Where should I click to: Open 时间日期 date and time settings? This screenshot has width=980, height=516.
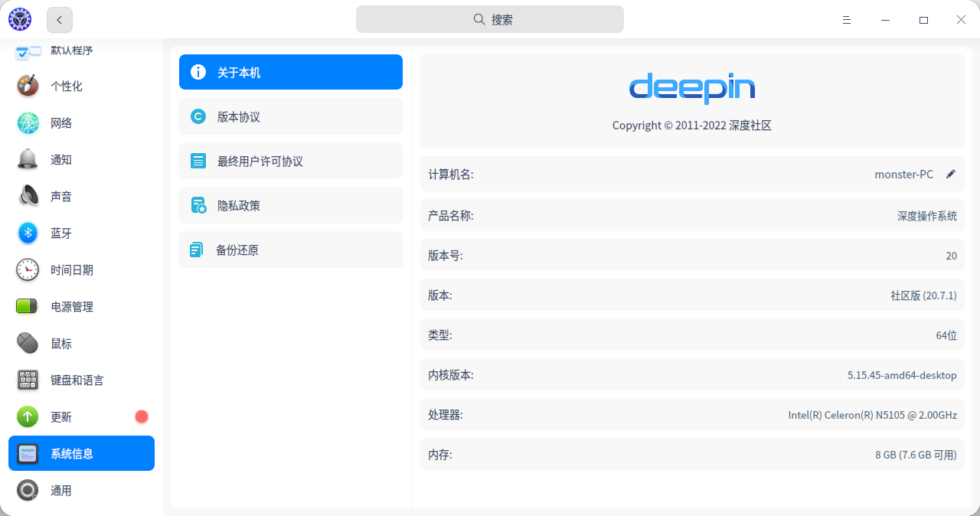28,269
